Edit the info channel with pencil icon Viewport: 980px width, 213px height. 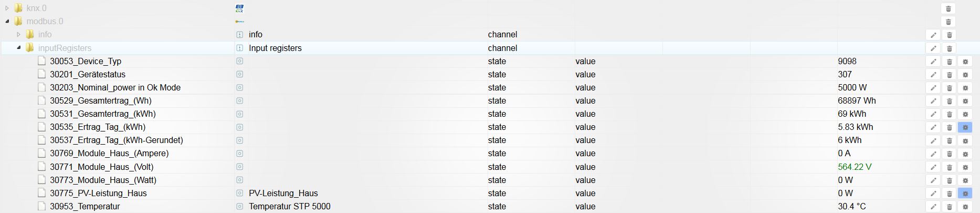pyautogui.click(x=933, y=35)
